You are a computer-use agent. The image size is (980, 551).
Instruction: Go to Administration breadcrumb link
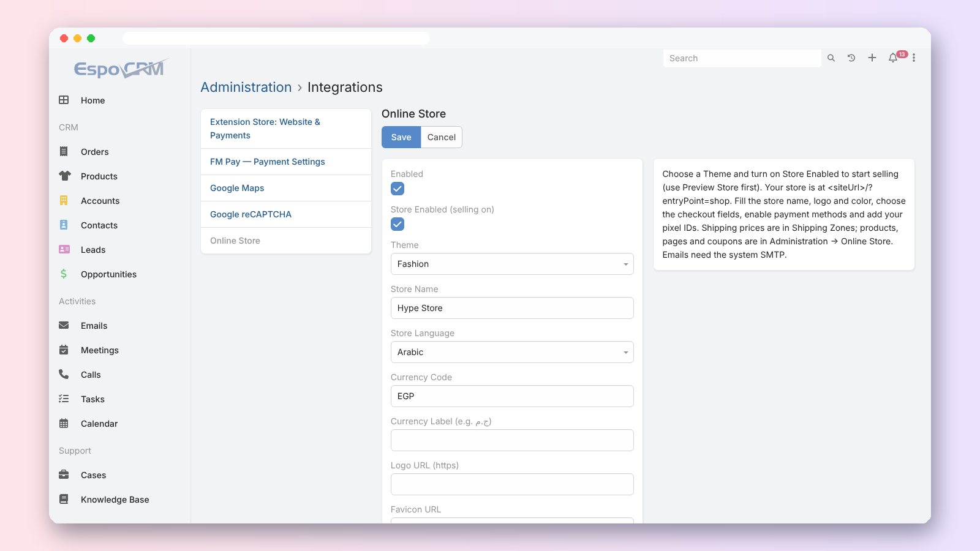pos(246,87)
